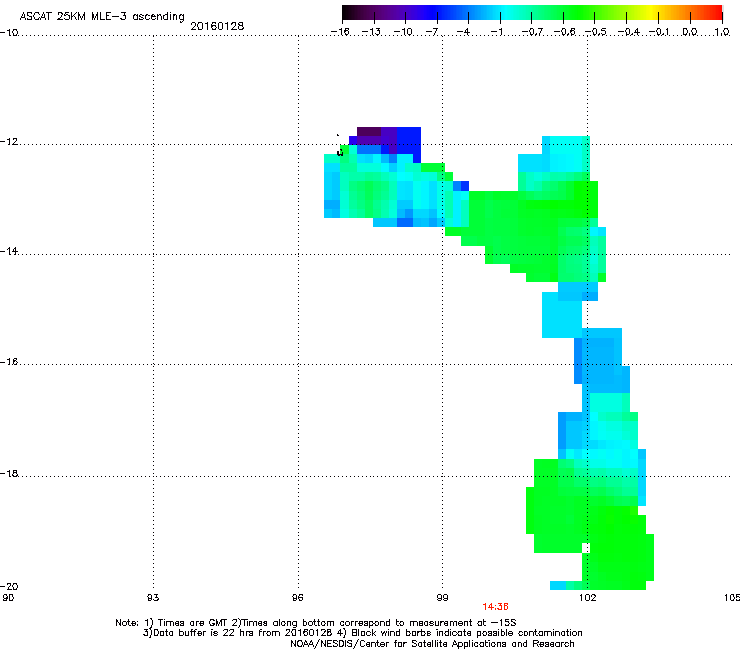
Task: Click the '93' longitude axis label
Action: pyautogui.click(x=153, y=598)
